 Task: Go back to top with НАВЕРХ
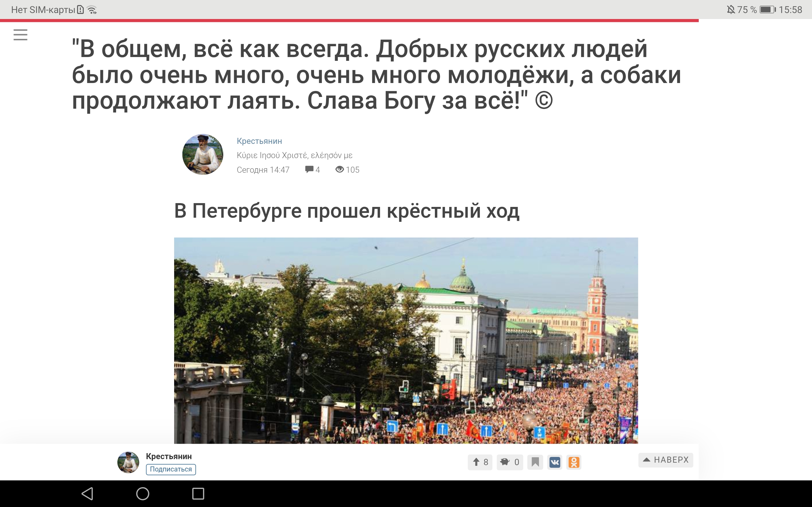(x=666, y=460)
